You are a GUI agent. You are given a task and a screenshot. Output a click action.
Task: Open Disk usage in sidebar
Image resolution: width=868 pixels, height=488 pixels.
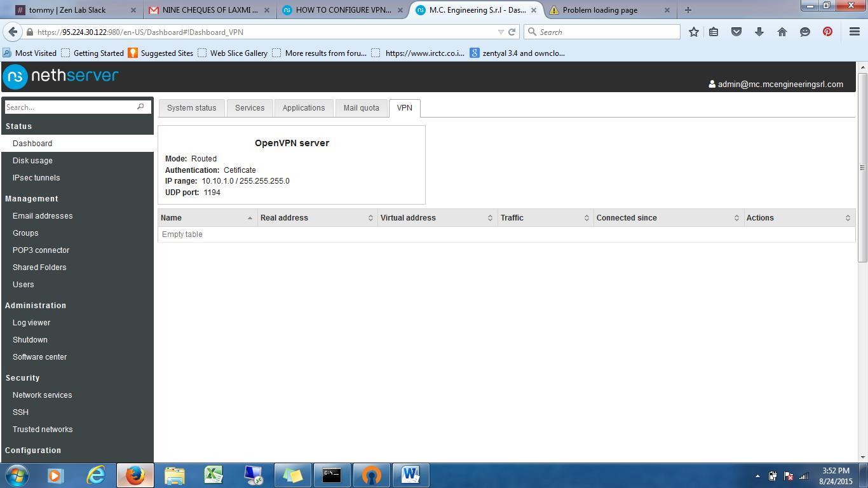coord(32,161)
